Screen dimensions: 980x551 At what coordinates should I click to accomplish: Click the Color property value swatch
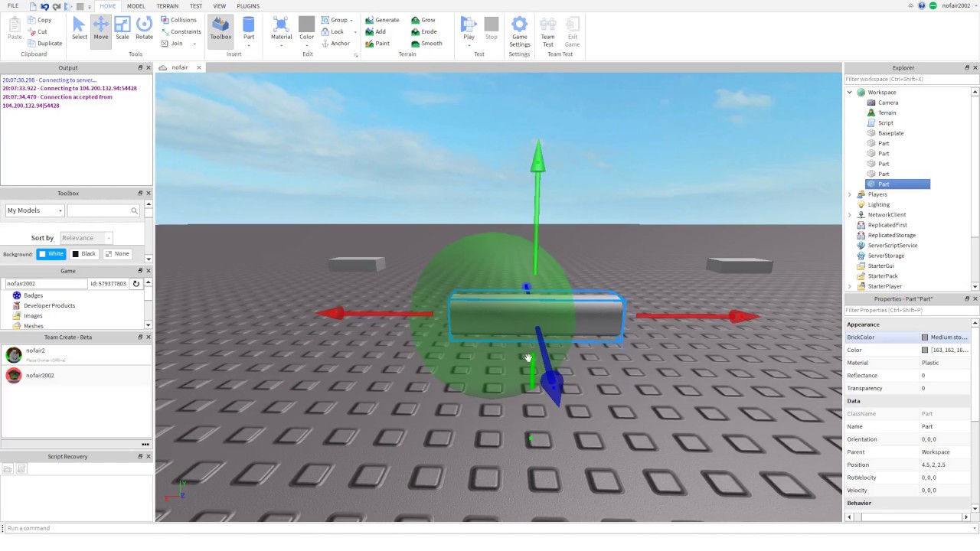925,350
